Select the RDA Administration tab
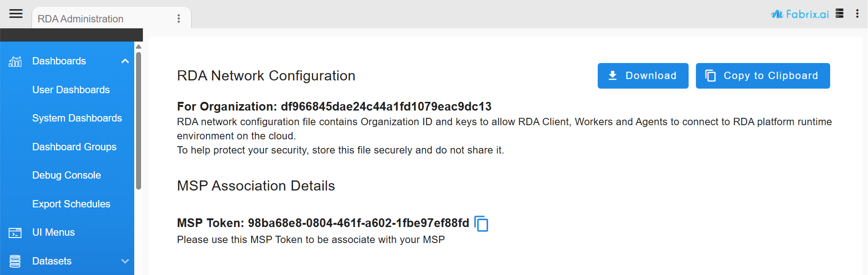The image size is (868, 275). click(80, 19)
